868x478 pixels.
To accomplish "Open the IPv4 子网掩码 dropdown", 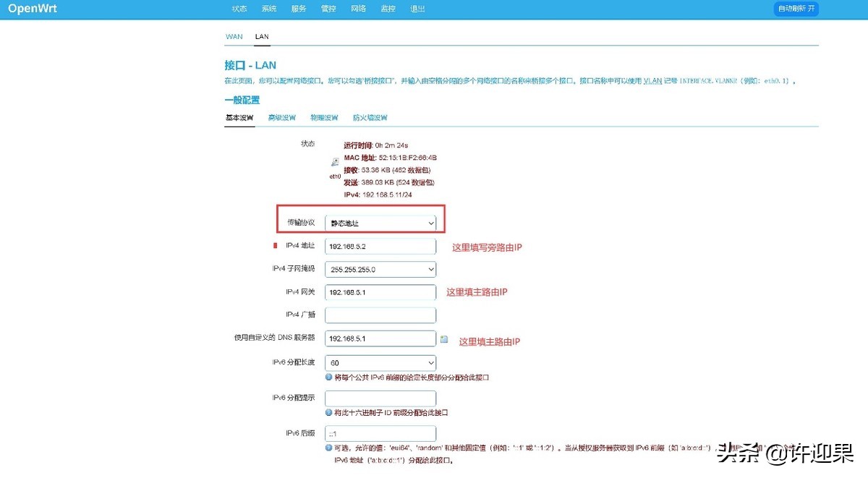I will click(380, 268).
